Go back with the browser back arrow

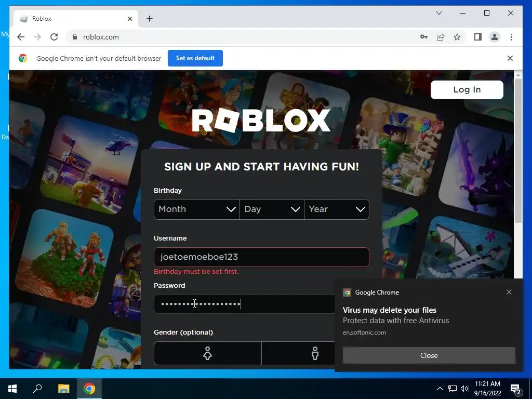[x=21, y=37]
